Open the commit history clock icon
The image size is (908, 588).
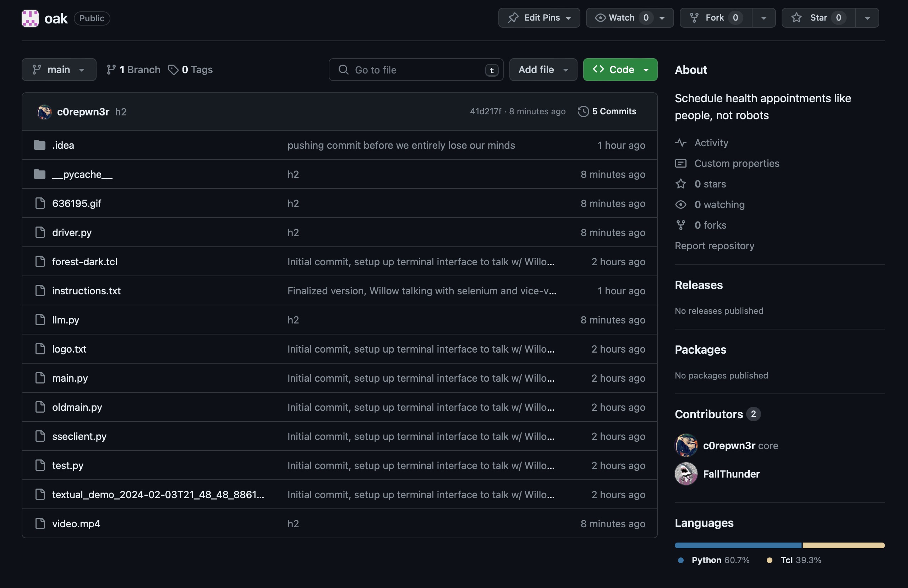tap(583, 111)
